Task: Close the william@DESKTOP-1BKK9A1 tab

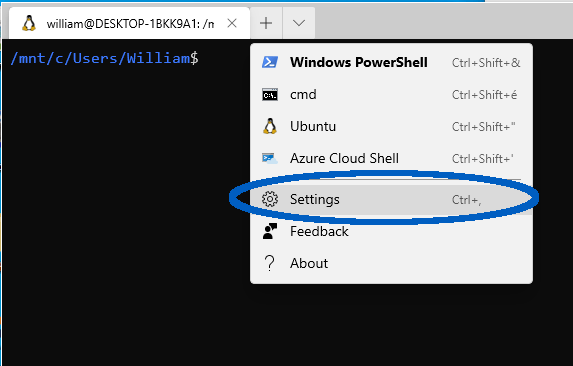Action: tap(232, 23)
